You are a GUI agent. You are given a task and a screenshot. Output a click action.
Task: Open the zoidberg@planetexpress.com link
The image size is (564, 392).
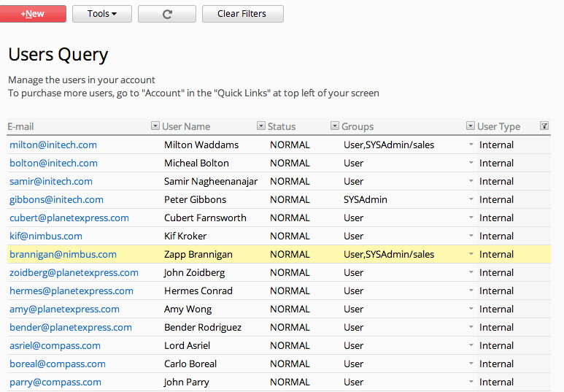(74, 272)
